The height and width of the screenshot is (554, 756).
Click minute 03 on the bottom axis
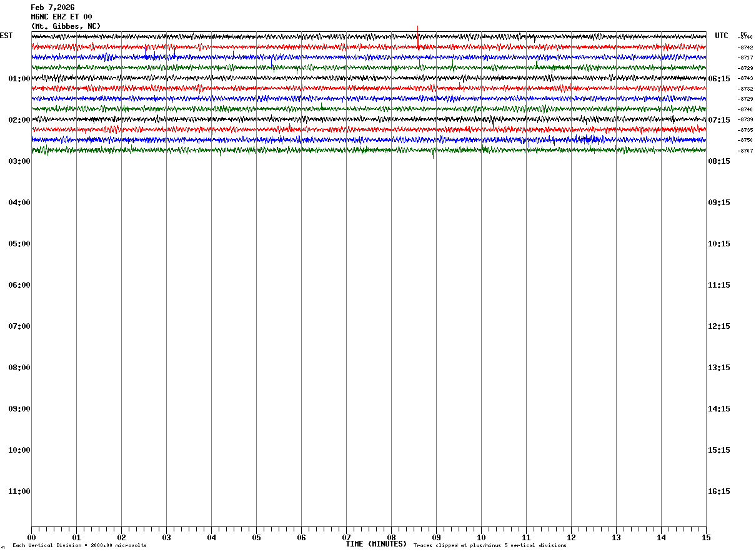166,538
